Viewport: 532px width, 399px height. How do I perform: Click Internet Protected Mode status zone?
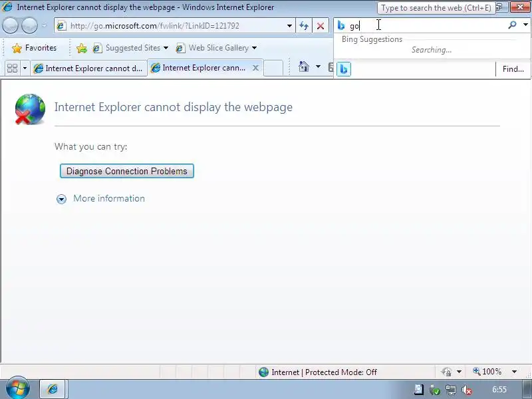coord(318,372)
